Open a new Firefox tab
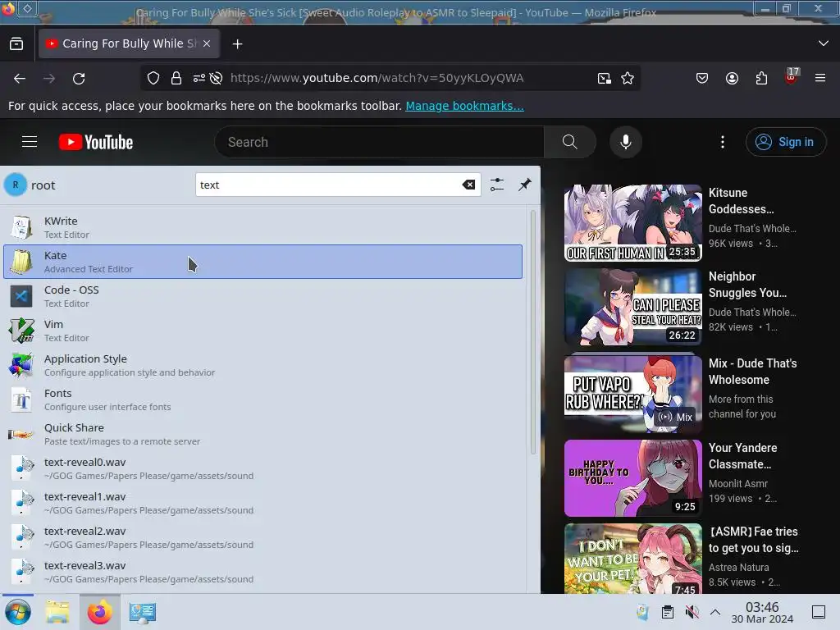Screen dimensions: 840x630 click(x=237, y=44)
